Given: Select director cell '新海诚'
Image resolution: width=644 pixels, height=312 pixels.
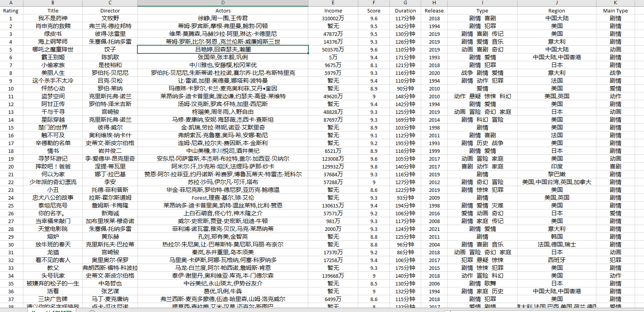Looking at the screenshot, I should pyautogui.click(x=110, y=213).
